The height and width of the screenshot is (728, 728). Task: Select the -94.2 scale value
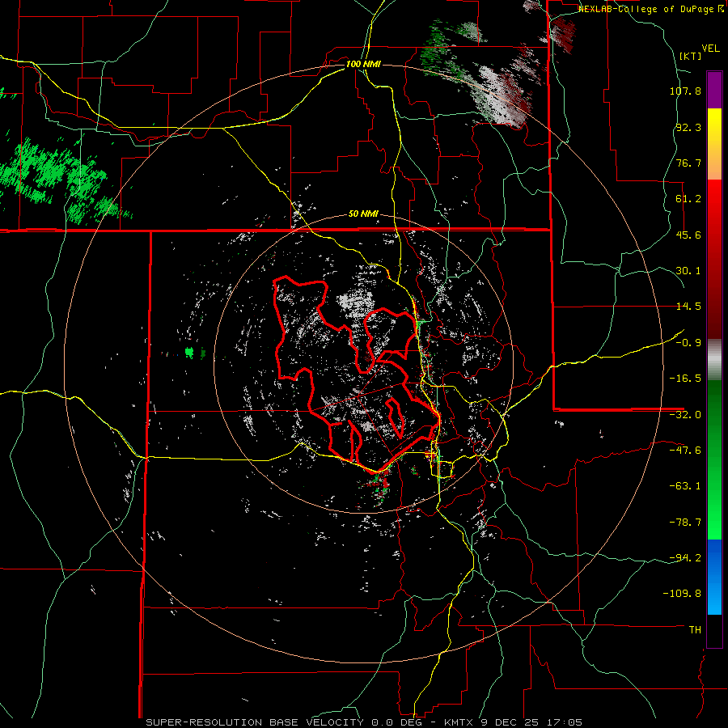coord(685,557)
